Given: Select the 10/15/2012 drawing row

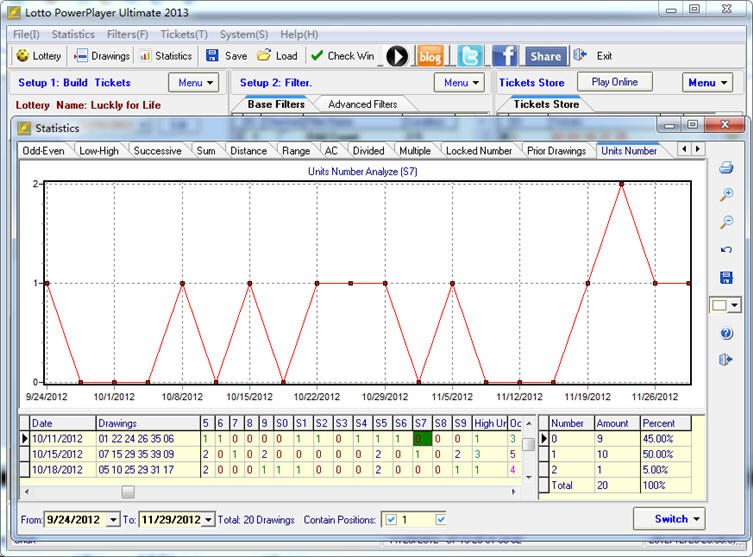Looking at the screenshot, I should coord(271,454).
